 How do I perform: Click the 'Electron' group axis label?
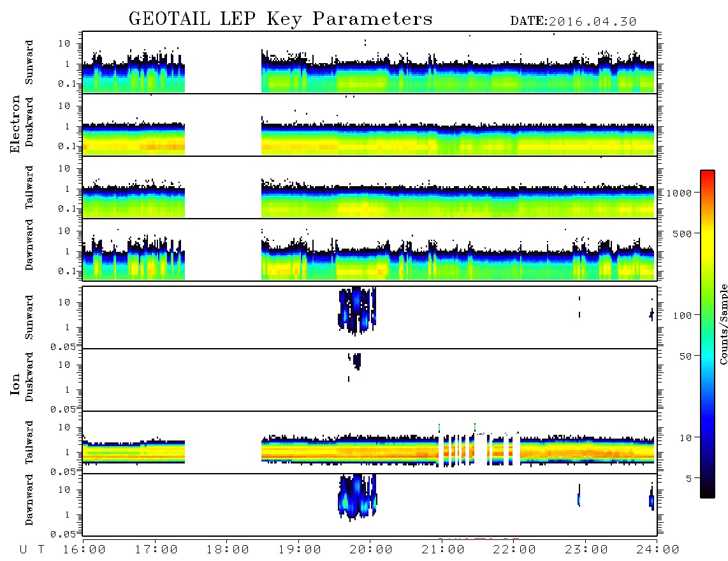15,124
